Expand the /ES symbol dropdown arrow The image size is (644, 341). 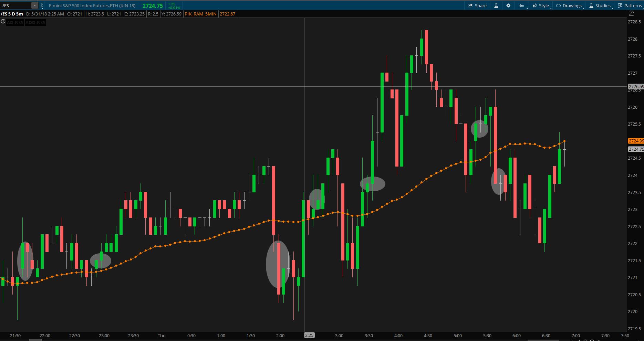34,6
